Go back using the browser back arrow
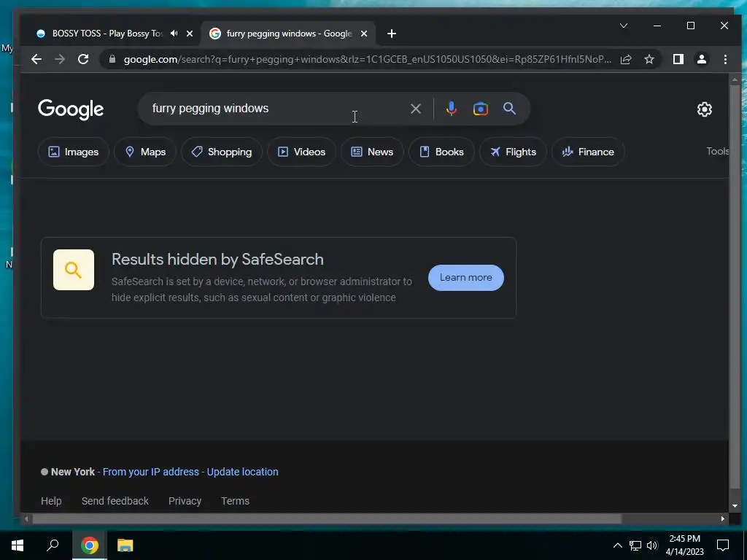 36,59
